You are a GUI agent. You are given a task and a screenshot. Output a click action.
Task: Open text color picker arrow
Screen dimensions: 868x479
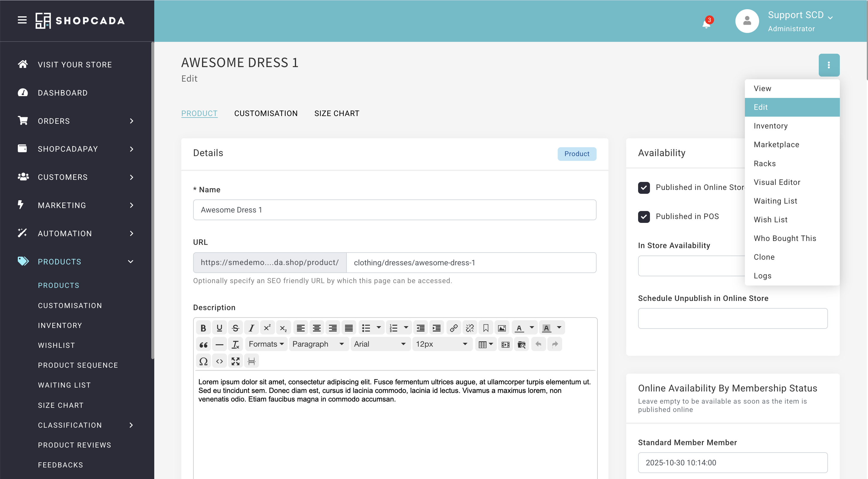pos(532,328)
